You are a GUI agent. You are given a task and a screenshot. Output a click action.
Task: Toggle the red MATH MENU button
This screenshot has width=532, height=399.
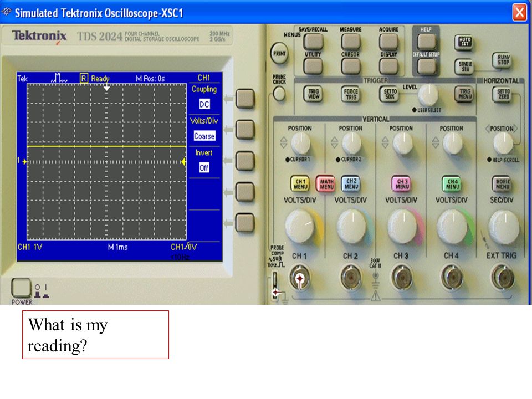325,183
